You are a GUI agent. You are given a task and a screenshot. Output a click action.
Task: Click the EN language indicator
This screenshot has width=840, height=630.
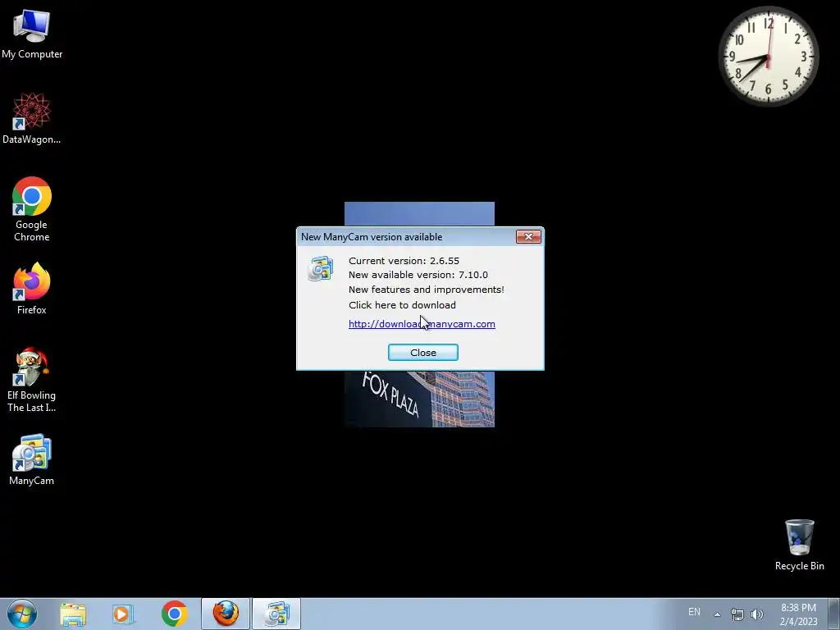(x=694, y=612)
